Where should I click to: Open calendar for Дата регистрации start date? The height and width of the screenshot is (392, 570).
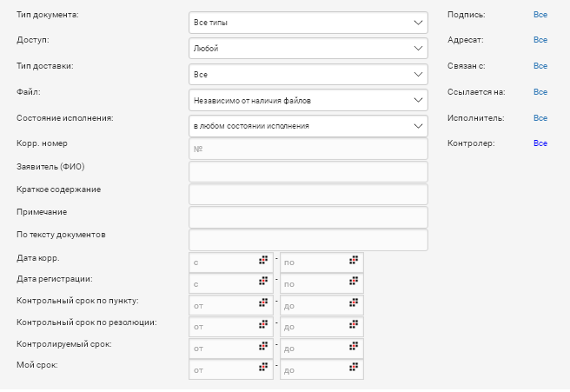[263, 282]
